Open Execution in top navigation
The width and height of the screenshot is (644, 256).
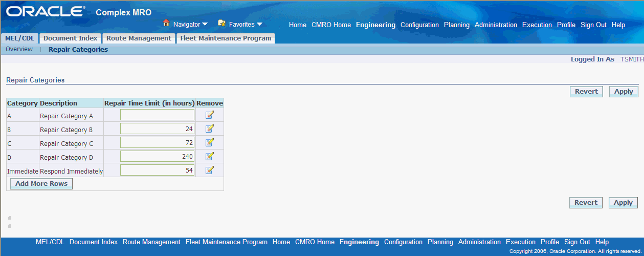(537, 25)
